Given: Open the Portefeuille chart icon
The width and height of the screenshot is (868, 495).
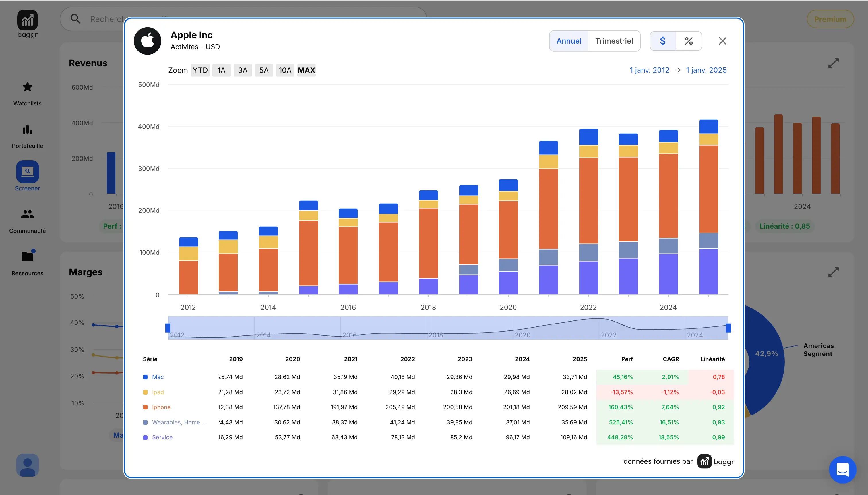Looking at the screenshot, I should pyautogui.click(x=27, y=130).
